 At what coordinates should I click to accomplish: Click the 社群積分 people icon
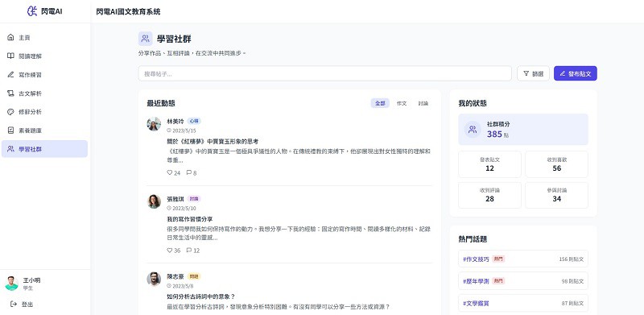pos(473,130)
